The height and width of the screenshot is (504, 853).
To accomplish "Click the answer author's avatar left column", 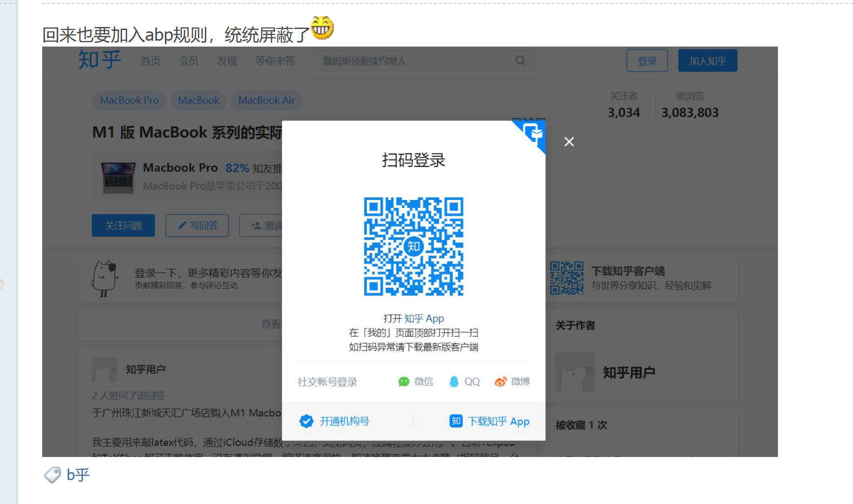I will pyautogui.click(x=104, y=370).
